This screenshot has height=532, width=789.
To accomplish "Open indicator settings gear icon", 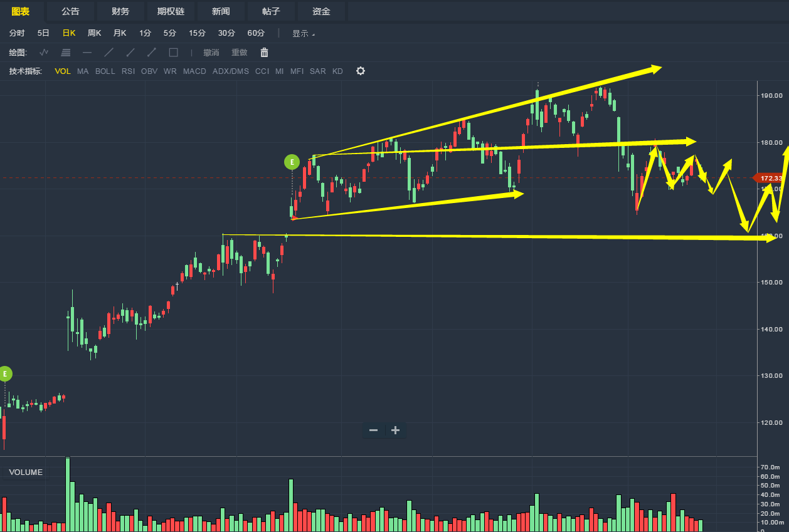I will [x=361, y=71].
